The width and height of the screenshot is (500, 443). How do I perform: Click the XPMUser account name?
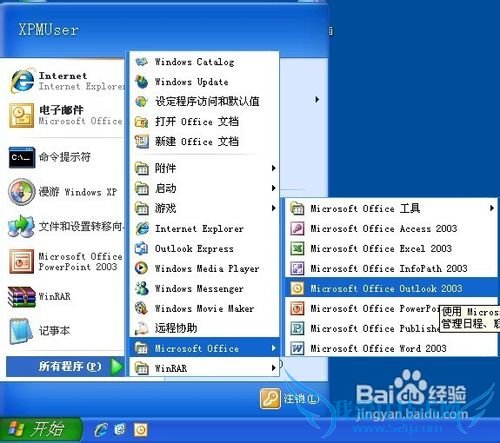49,30
